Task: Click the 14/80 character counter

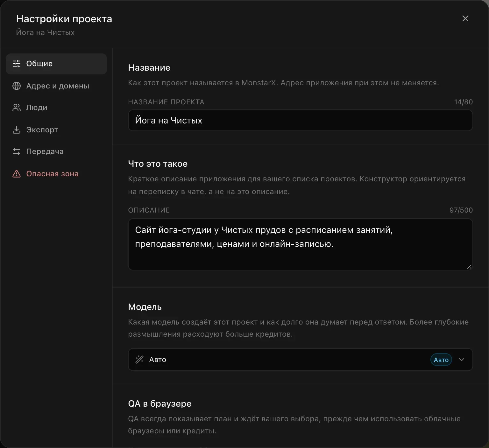Action: [x=464, y=102]
